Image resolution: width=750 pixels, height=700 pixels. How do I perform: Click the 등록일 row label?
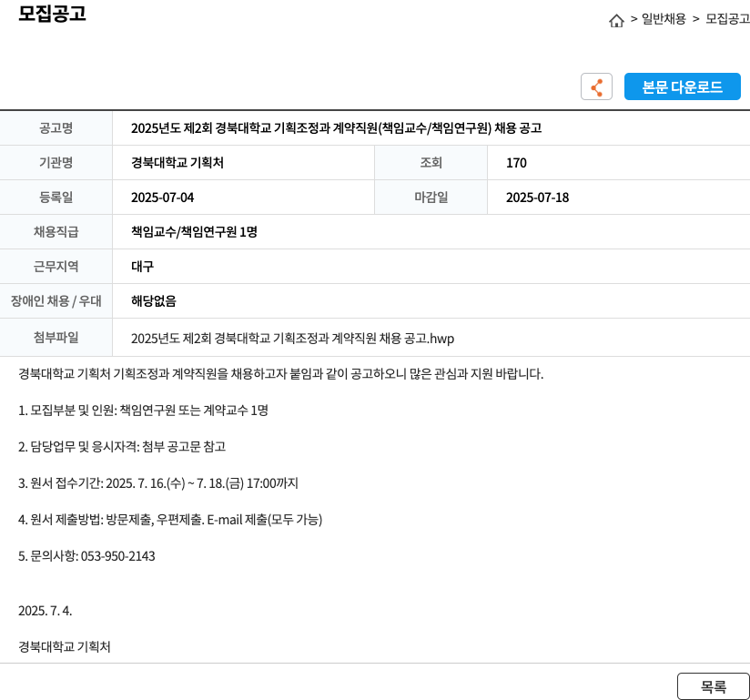coord(56,198)
